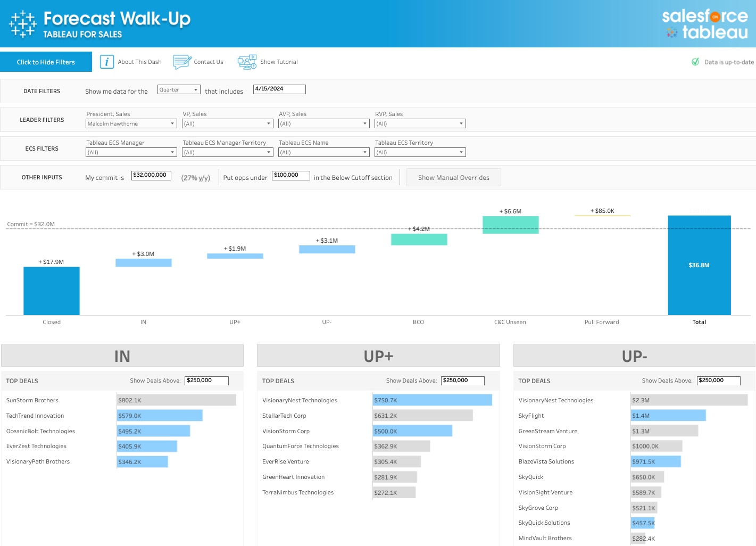This screenshot has width=756, height=546.
Task: Open the About This Dash info icon
Action: coord(107,62)
